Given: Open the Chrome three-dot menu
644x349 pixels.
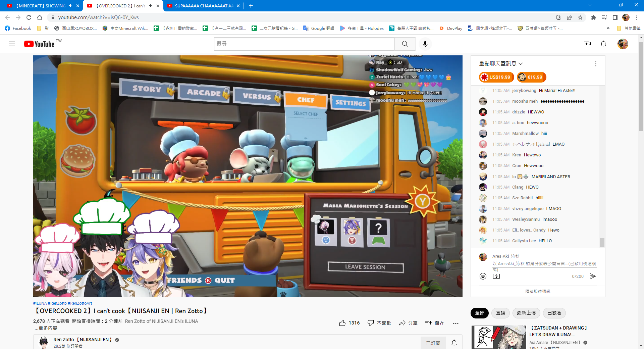Looking at the screenshot, I should (637, 17).
